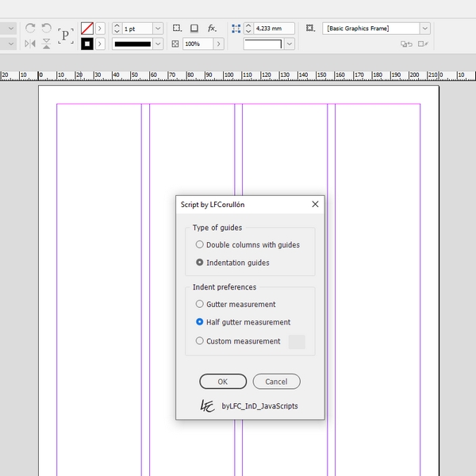Click the text wrap icon beside 4,233 mm
The image size is (476, 476).
(236, 29)
